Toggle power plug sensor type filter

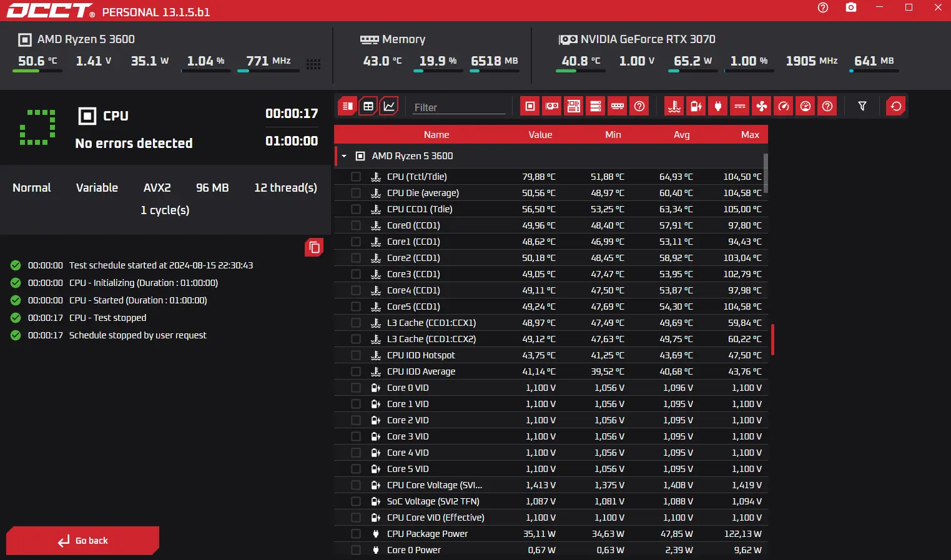(718, 106)
